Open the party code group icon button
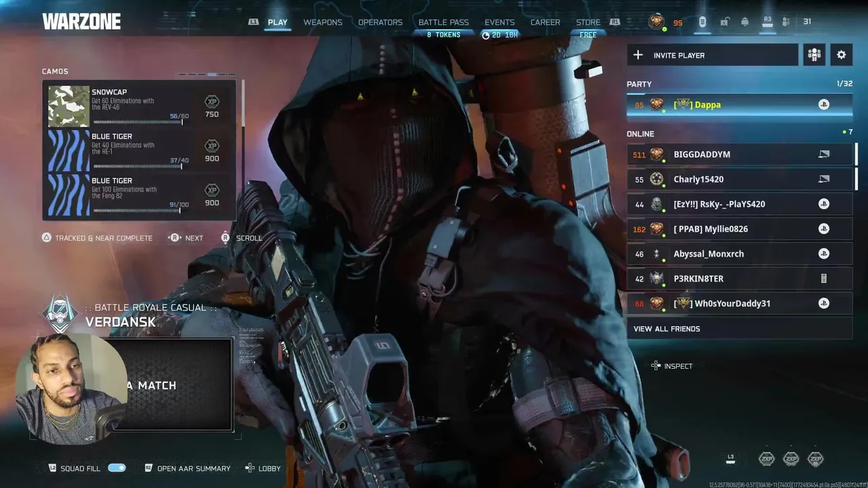 [814, 55]
